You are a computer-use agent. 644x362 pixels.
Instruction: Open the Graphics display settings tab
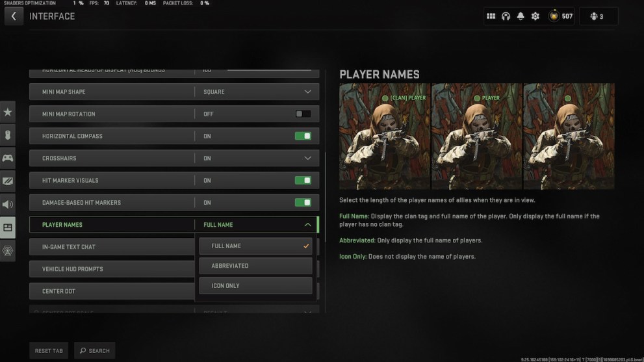pos(8,181)
